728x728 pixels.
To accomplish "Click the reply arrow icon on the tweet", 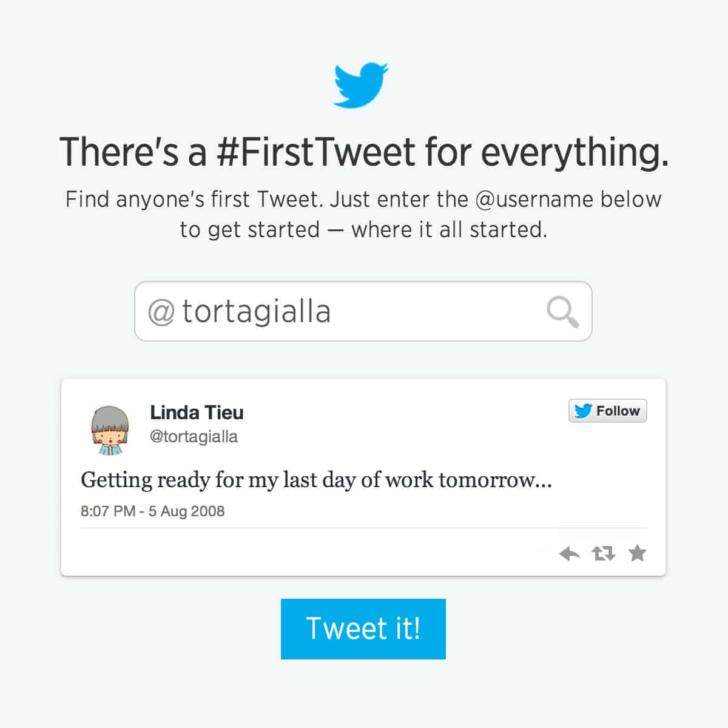I will tap(569, 553).
